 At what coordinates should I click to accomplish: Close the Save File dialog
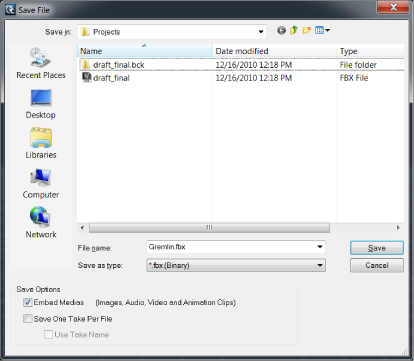coord(393,7)
